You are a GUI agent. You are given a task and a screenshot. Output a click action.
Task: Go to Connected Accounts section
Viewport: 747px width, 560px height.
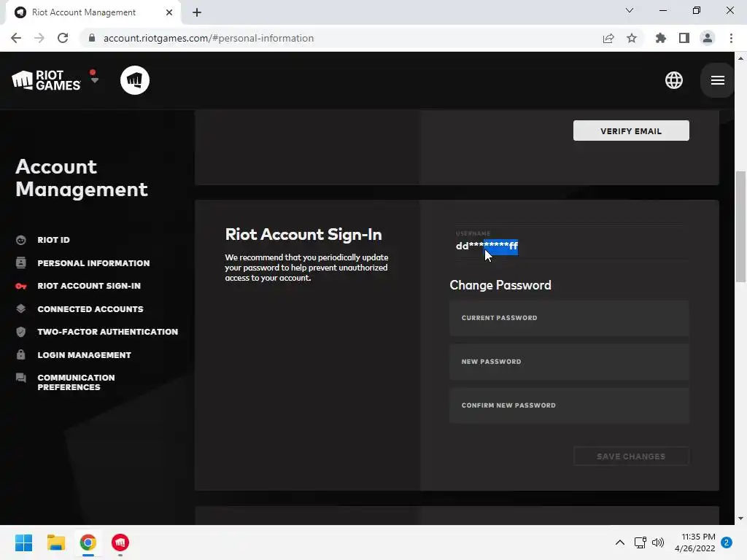90,309
